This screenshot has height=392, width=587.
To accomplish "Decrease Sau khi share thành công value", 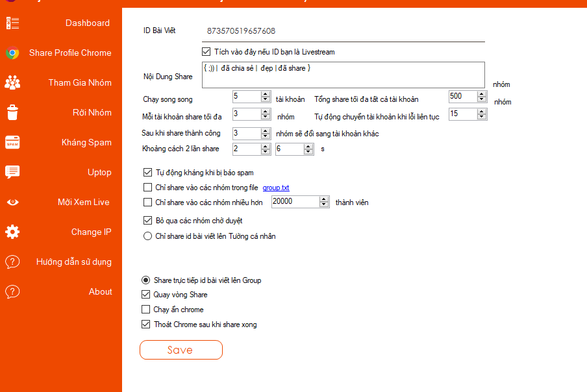I will pos(266,136).
